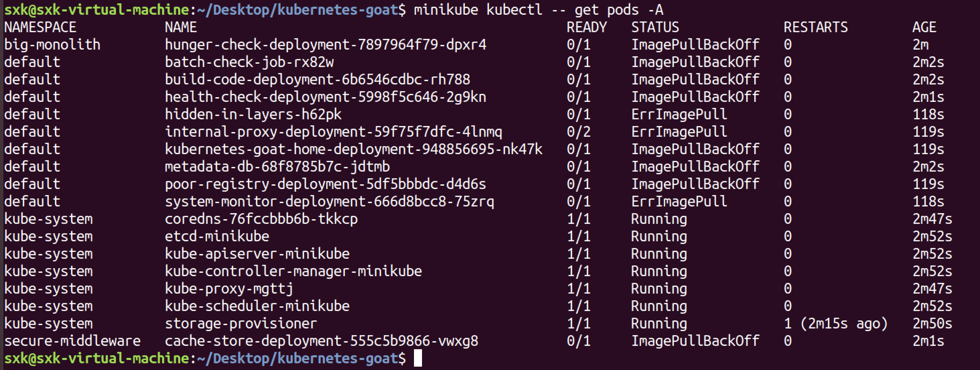Click the storage-provisioner pod name
This screenshot has height=370, width=980.
240,323
